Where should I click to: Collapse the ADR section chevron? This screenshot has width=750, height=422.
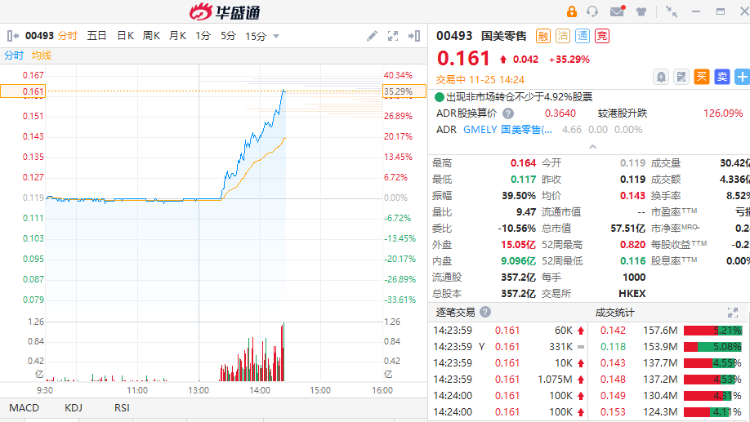[x=593, y=147]
